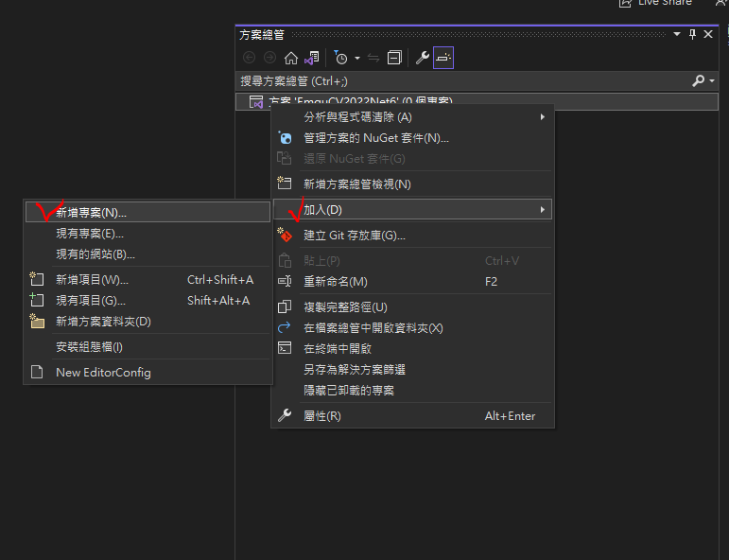Click the new solution explorer view icon

point(285,184)
